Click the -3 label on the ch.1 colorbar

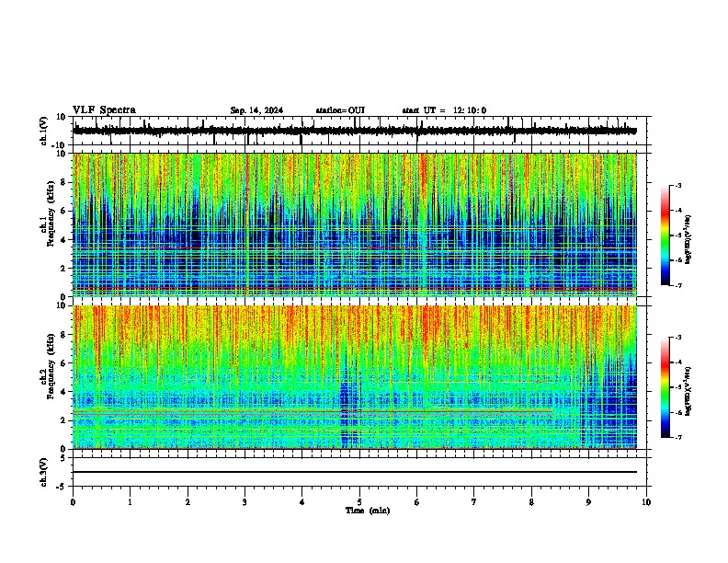click(x=677, y=185)
